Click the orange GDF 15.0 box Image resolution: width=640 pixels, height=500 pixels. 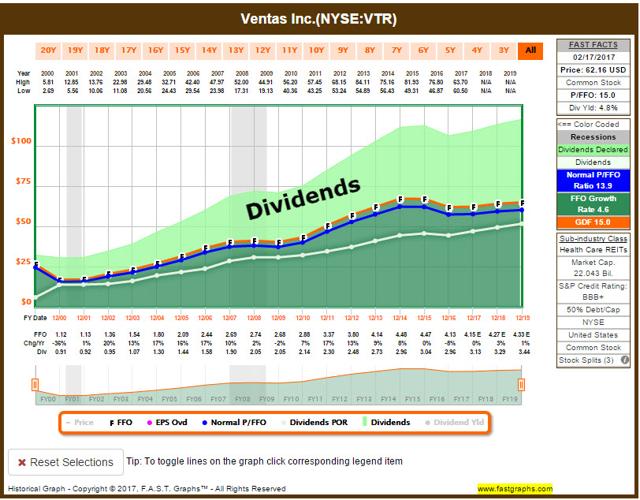click(593, 222)
